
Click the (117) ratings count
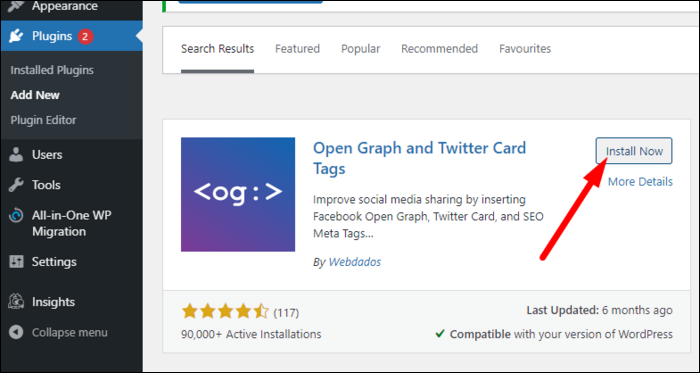[286, 312]
